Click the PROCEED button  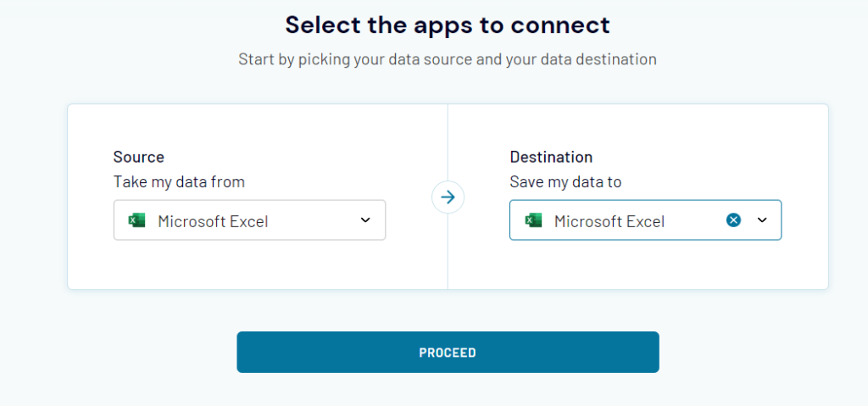coord(448,353)
